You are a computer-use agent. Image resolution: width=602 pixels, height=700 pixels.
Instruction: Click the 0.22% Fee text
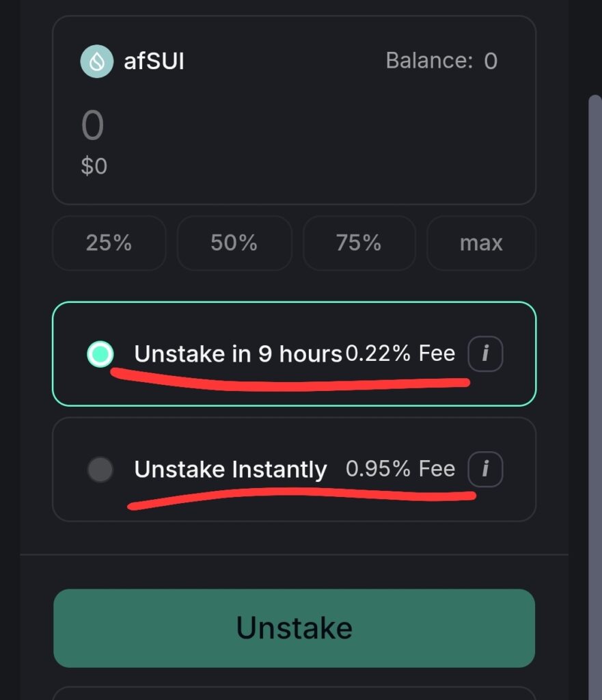point(400,353)
